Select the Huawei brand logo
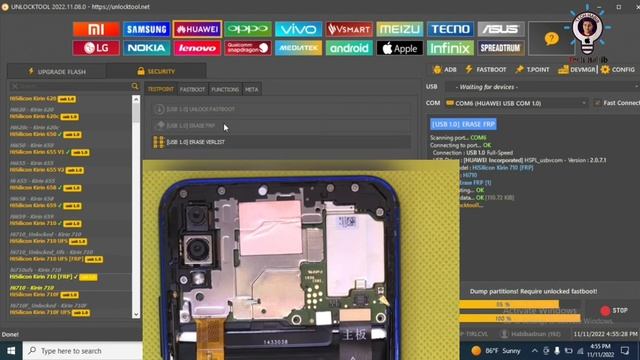Screen dimensions: 640x360 pyautogui.click(x=197, y=29)
